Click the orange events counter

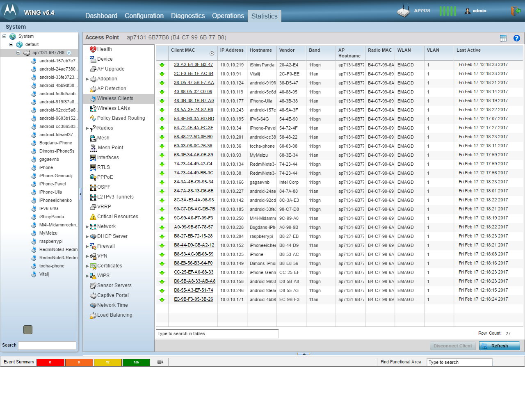pyautogui.click(x=79, y=362)
